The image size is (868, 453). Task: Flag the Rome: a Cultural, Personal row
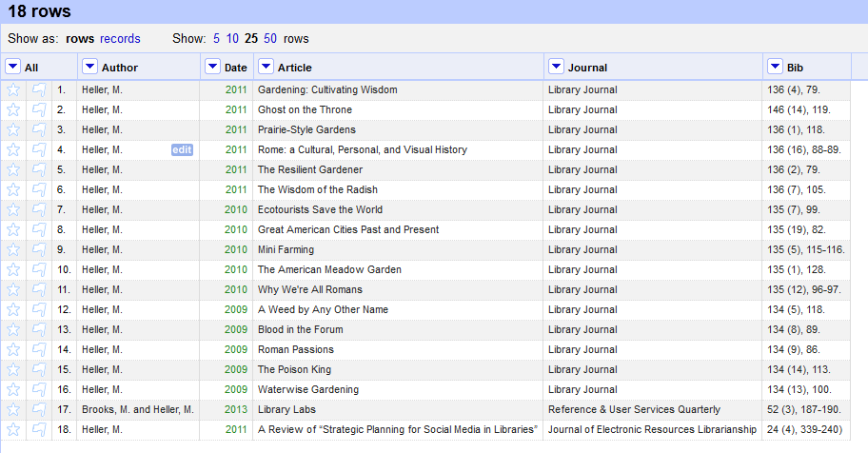(39, 149)
